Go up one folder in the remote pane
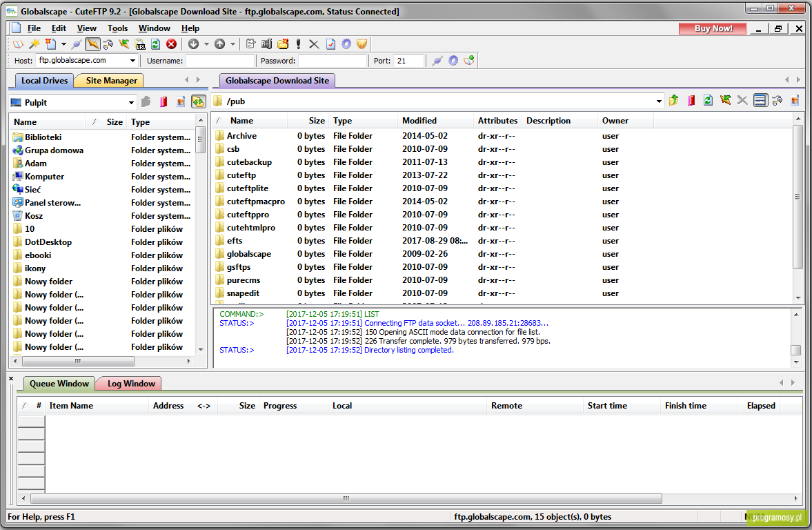This screenshot has height=530, width=812. point(674,101)
